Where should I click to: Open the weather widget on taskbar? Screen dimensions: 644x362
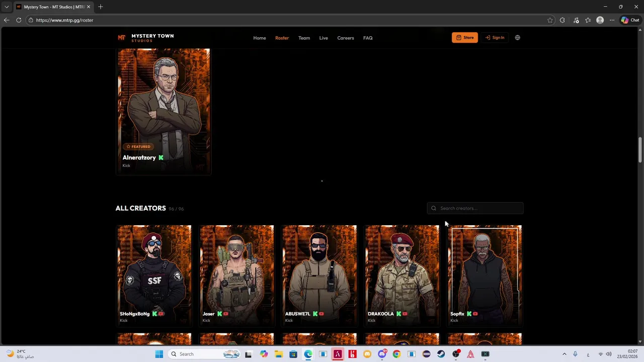pyautogui.click(x=21, y=354)
